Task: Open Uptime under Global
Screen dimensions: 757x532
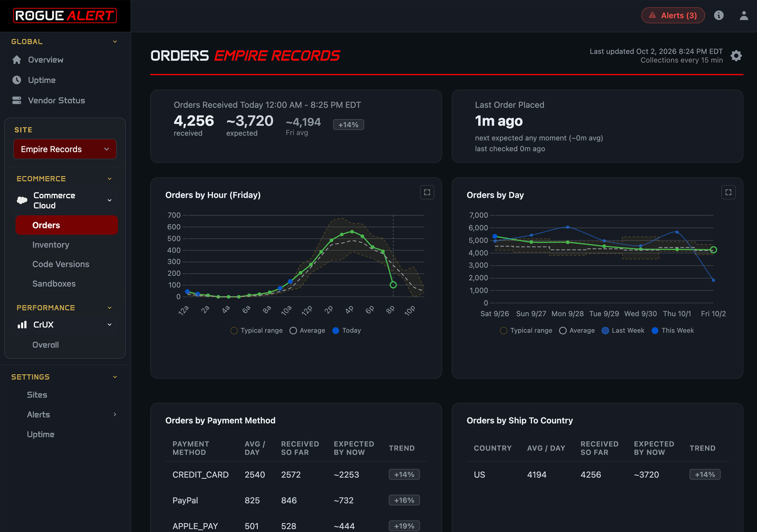Action: point(42,80)
